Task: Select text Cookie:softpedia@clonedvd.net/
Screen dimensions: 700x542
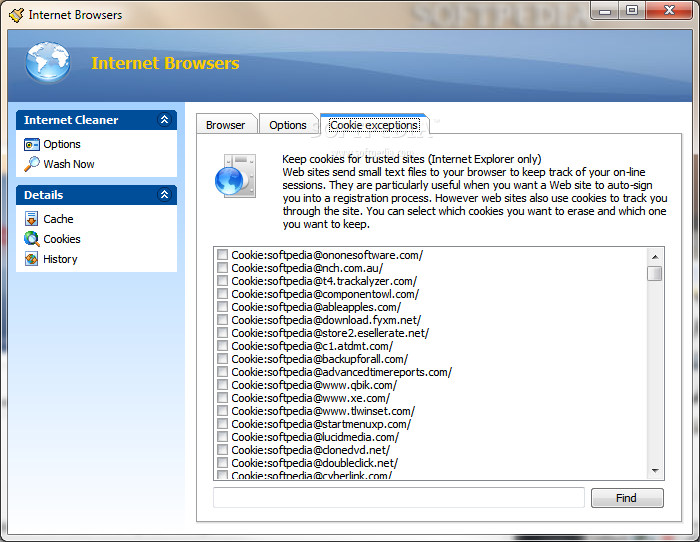Action: (311, 450)
